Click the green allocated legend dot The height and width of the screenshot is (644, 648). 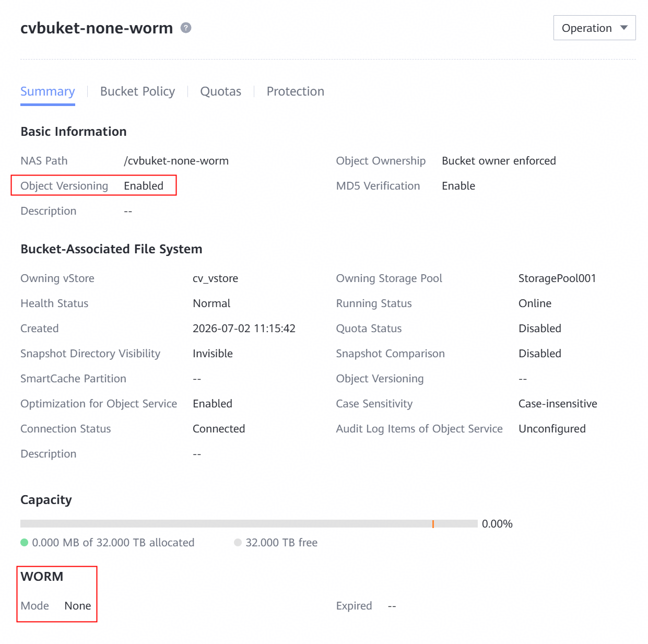click(24, 543)
